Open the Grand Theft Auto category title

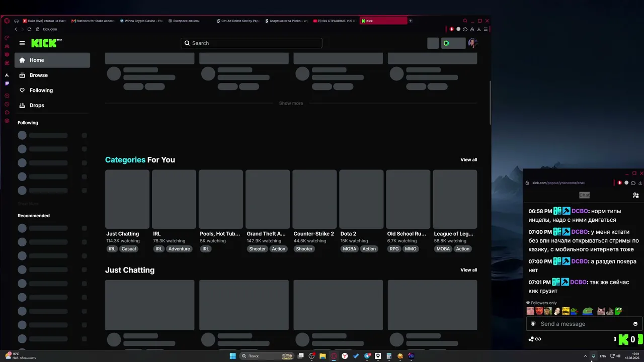pyautogui.click(x=266, y=234)
